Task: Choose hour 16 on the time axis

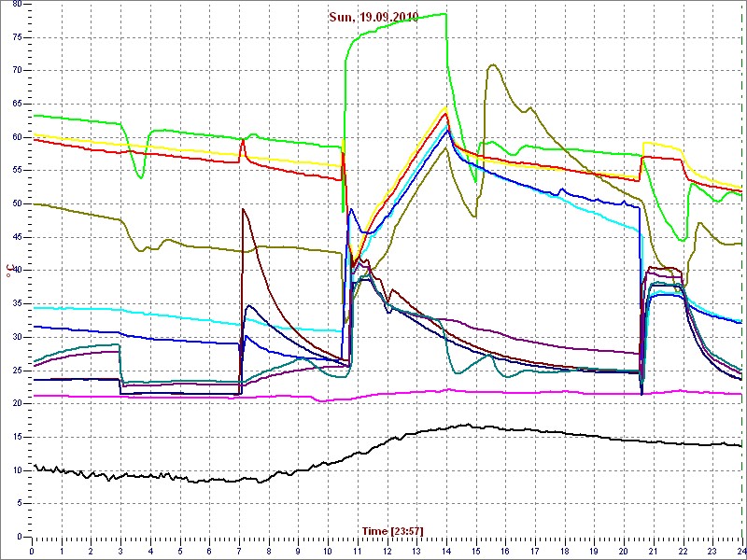Action: 505,551
